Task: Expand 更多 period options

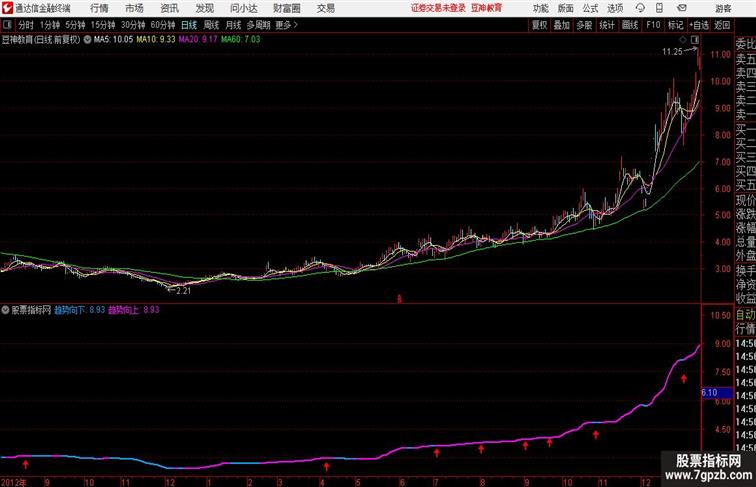Action: point(286,25)
